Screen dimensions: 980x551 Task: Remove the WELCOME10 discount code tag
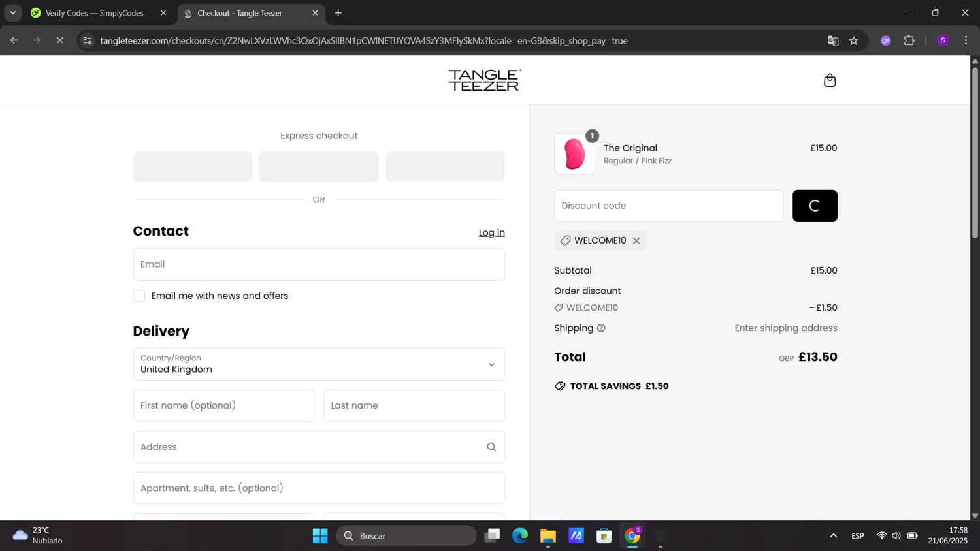636,241
